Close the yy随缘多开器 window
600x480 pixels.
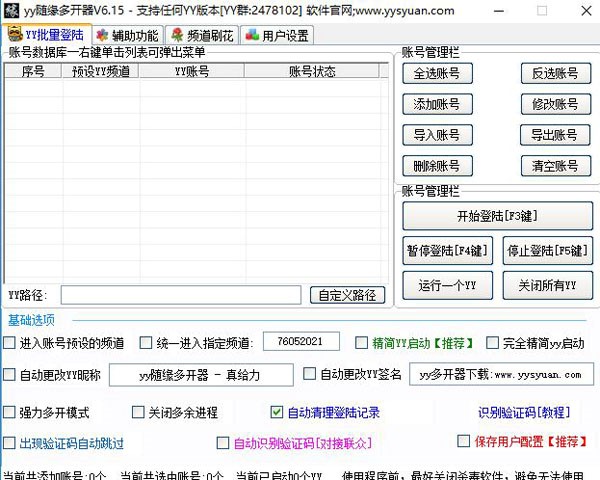pyautogui.click(x=586, y=11)
